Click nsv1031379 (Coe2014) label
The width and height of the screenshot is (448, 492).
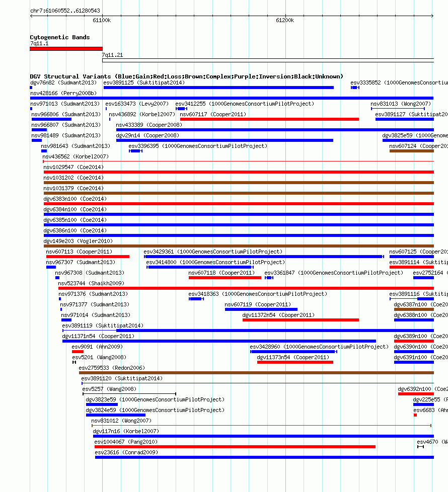coord(73,188)
